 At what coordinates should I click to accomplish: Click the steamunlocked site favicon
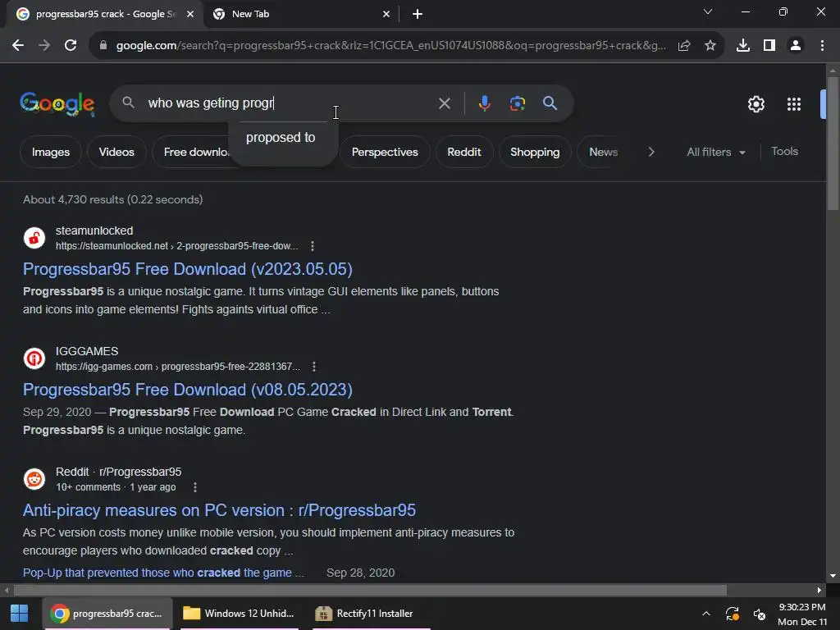34,238
